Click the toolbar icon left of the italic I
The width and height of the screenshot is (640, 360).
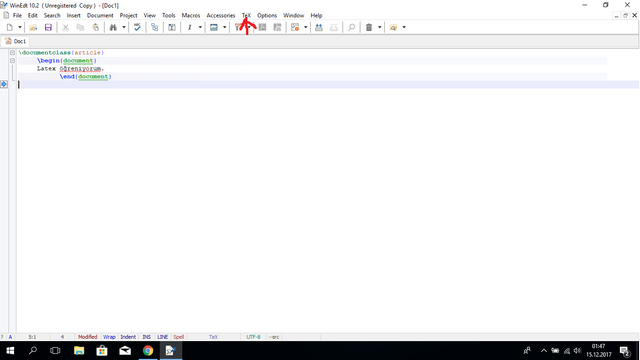[x=172, y=27]
